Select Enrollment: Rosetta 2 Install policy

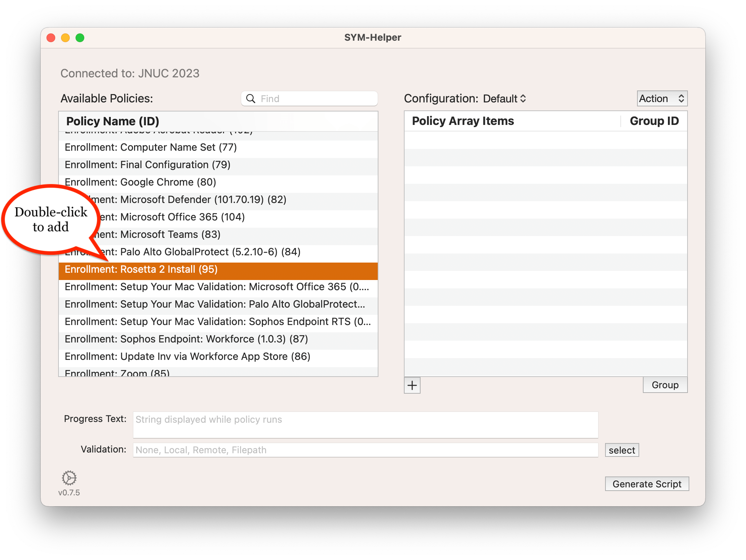click(141, 269)
